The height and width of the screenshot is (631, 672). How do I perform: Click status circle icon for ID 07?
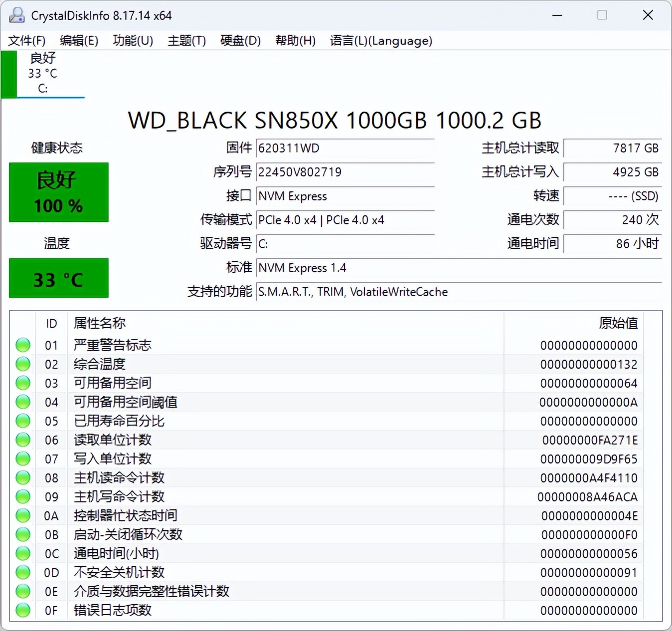click(x=23, y=459)
